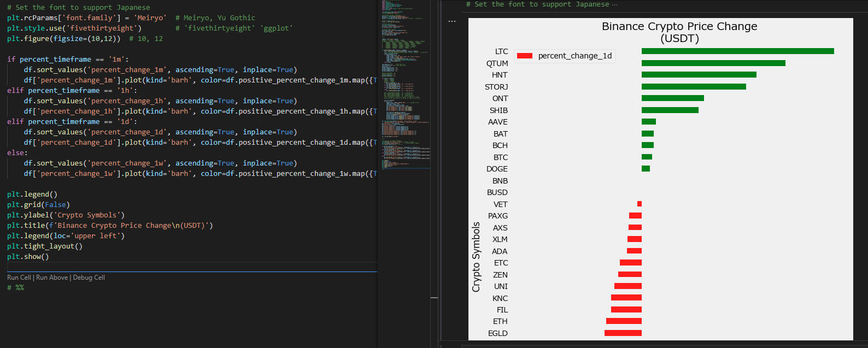Viewport: 868px width, 348px height.
Task: Click the df['percent_change_1h'].plot line
Action: pos(201,111)
